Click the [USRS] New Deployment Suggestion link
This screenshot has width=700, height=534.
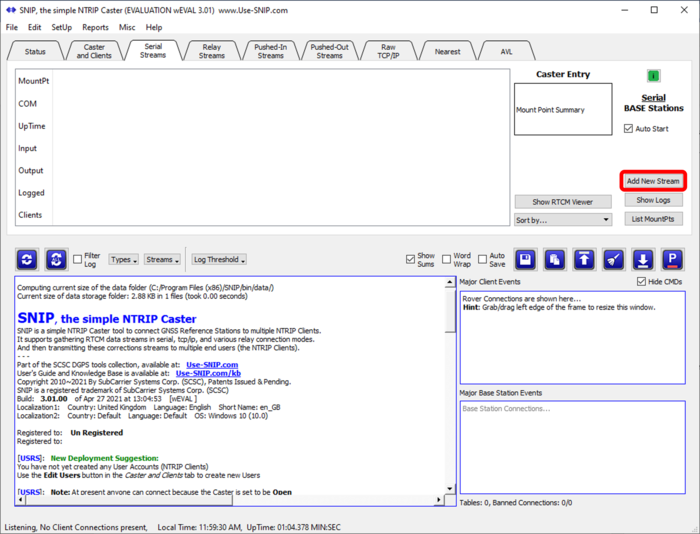coord(29,458)
